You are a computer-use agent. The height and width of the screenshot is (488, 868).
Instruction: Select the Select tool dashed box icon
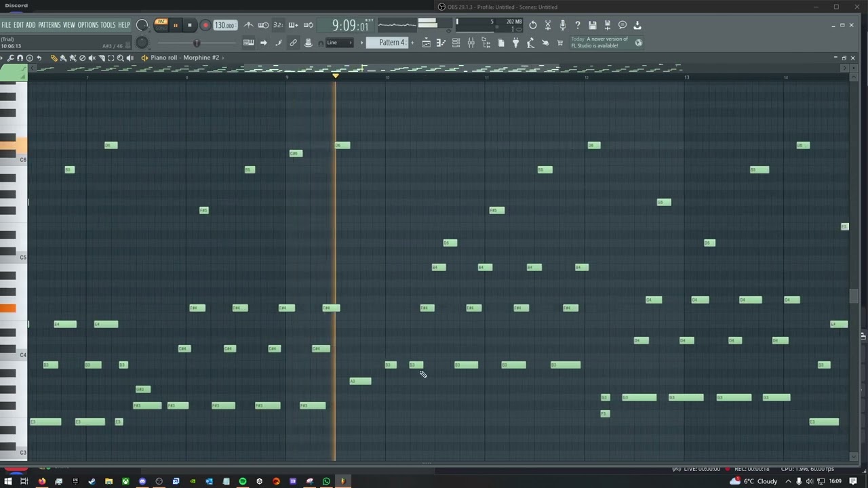(x=111, y=58)
